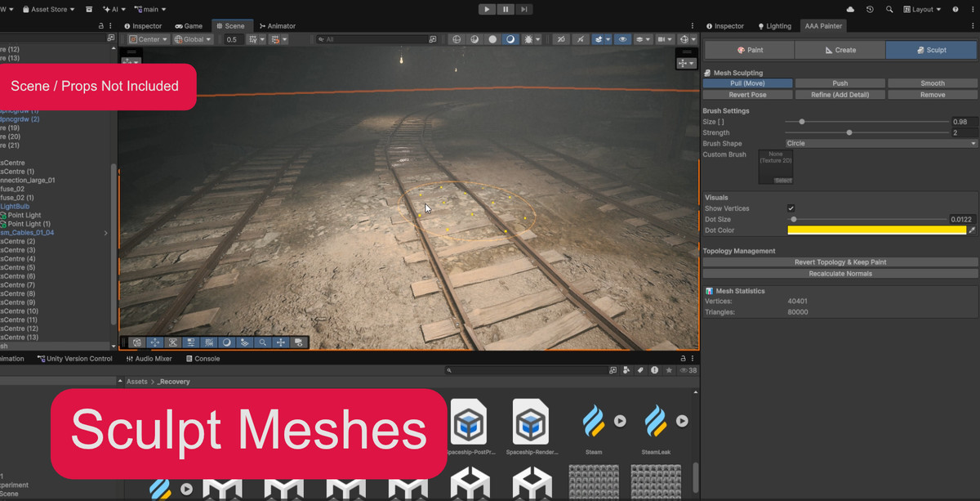Expand the sm_Cables_01_04 hierarchy item
The image size is (980, 501).
pyautogui.click(x=105, y=233)
